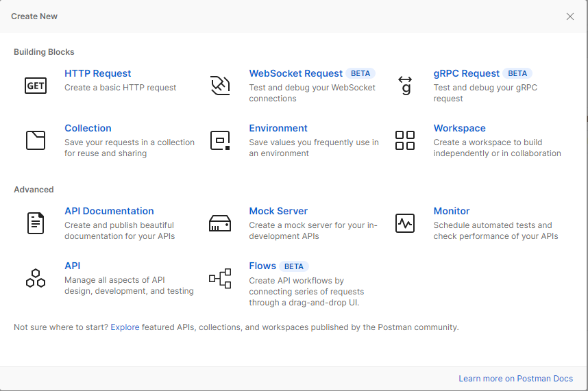The image size is (588, 391).
Task: Open Learn more on Postman Docs
Action: [515, 378]
